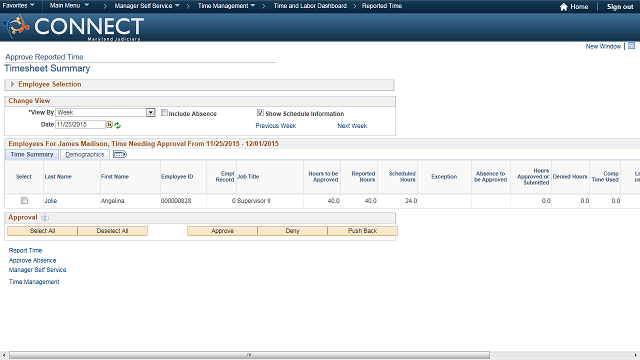Expand the Employee Selection section
640x360 pixels.
coord(12,84)
